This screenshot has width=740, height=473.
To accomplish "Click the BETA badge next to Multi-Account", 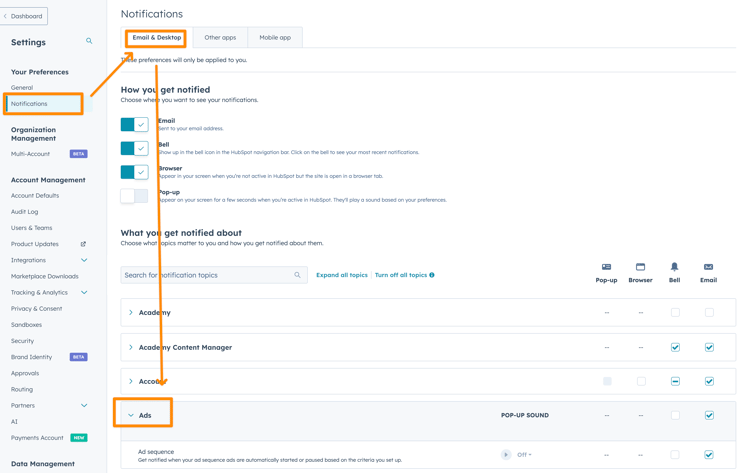I will coord(79,154).
